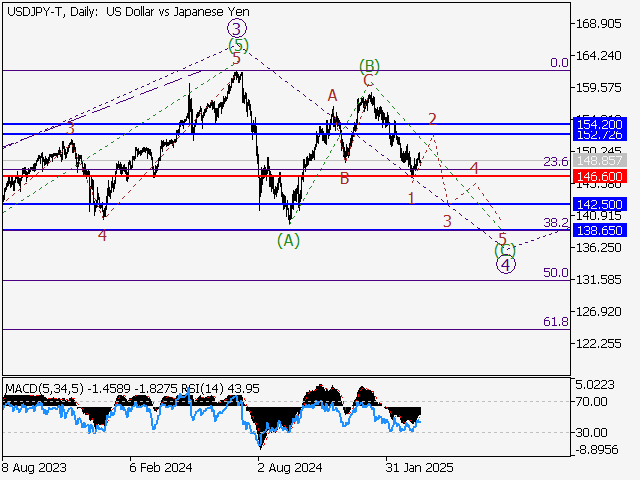This screenshot has width=640, height=480.
Task: Click the circled 3 wave label at top
Action: click(236, 28)
